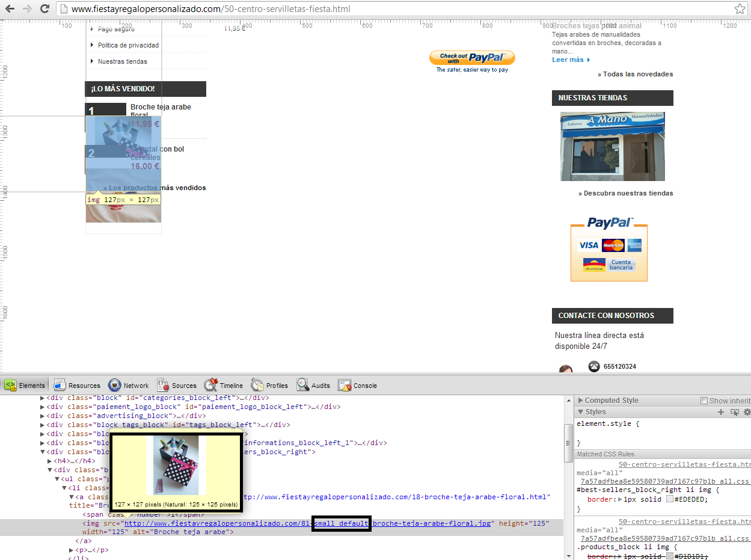The image size is (751, 560).
Task: Reload the page with browser refresh button
Action: coord(44,9)
